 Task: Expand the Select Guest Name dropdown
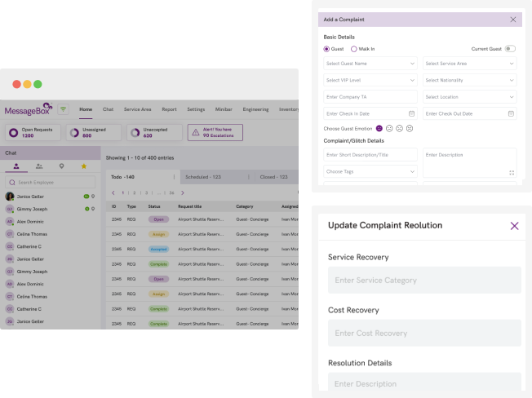(x=370, y=64)
